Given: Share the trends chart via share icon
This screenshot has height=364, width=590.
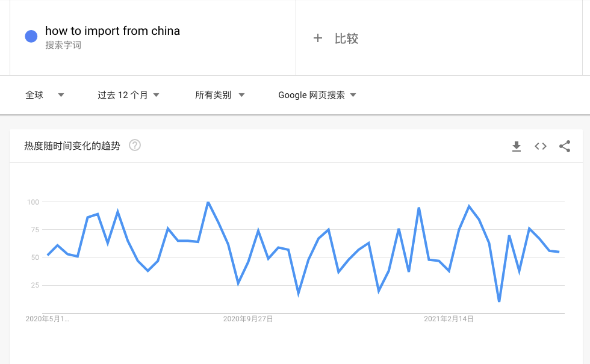Looking at the screenshot, I should (x=564, y=146).
